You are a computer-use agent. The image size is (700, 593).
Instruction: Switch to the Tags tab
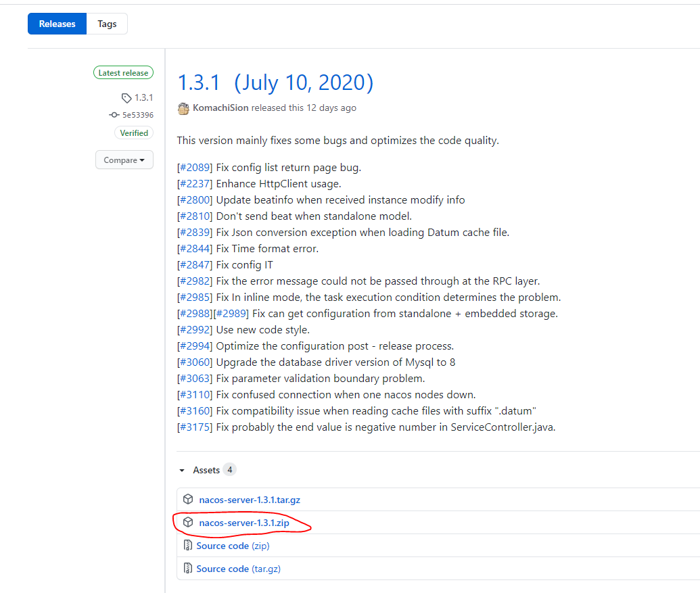pyautogui.click(x=107, y=24)
